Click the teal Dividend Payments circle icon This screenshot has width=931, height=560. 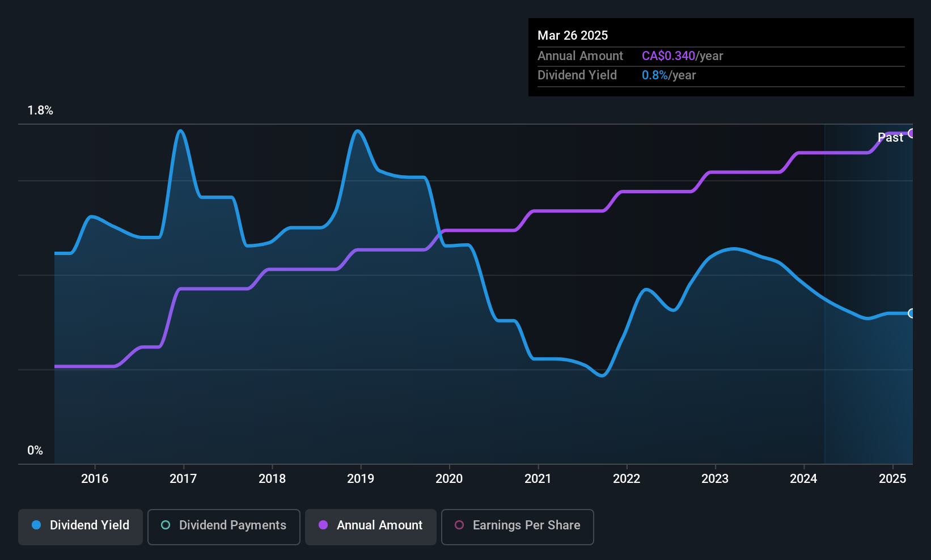point(166,525)
